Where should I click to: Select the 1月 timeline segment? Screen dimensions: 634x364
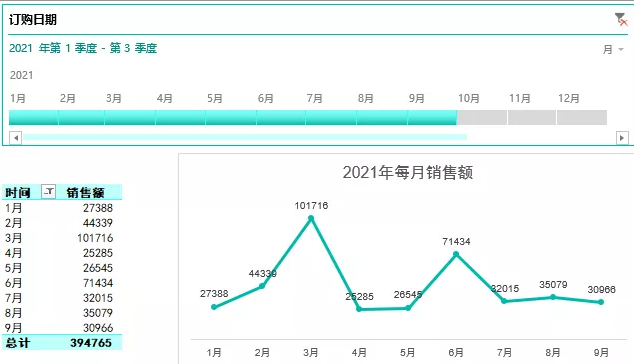34,117
